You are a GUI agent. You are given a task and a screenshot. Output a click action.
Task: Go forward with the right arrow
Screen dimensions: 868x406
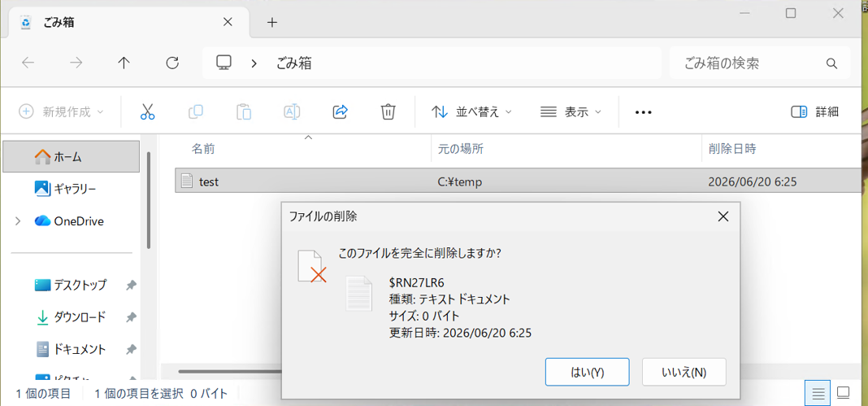pyautogui.click(x=76, y=63)
